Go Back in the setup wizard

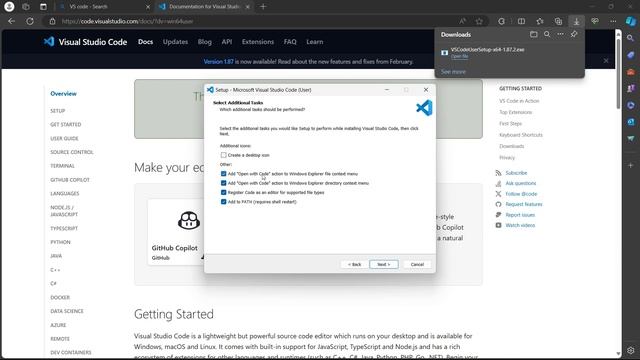tap(354, 264)
